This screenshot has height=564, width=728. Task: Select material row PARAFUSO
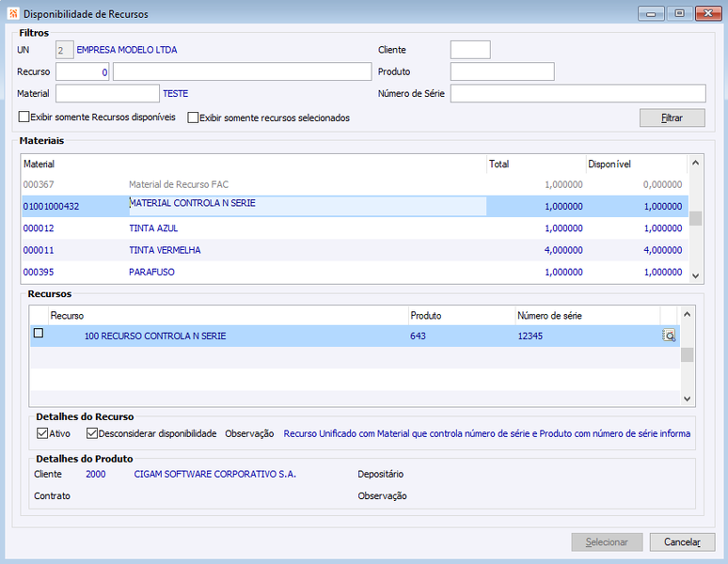[356, 272]
